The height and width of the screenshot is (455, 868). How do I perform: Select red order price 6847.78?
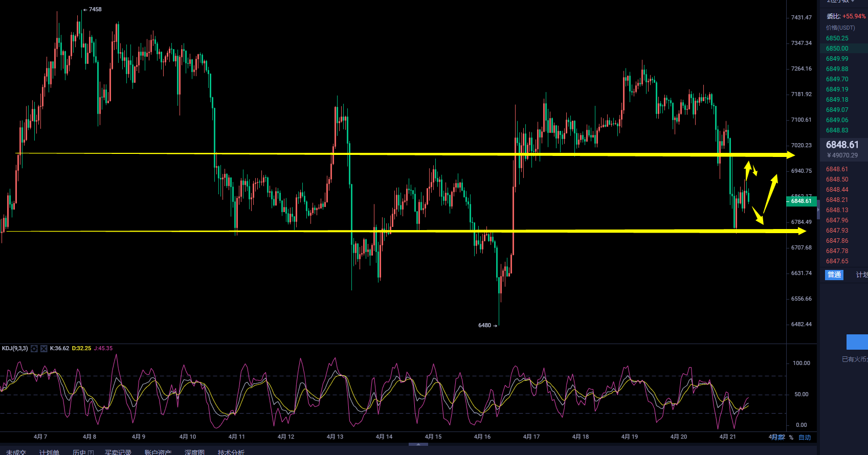837,251
